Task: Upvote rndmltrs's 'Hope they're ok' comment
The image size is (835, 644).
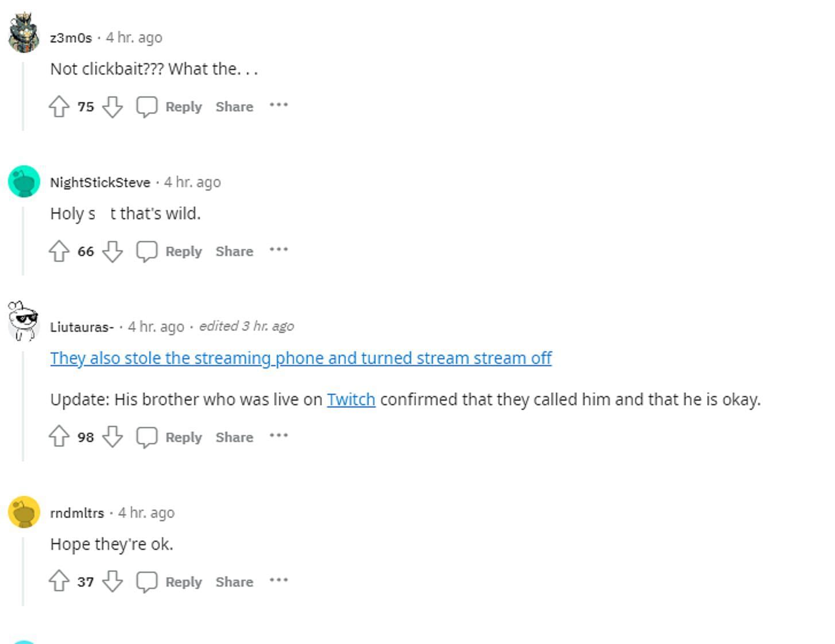Action: point(59,581)
